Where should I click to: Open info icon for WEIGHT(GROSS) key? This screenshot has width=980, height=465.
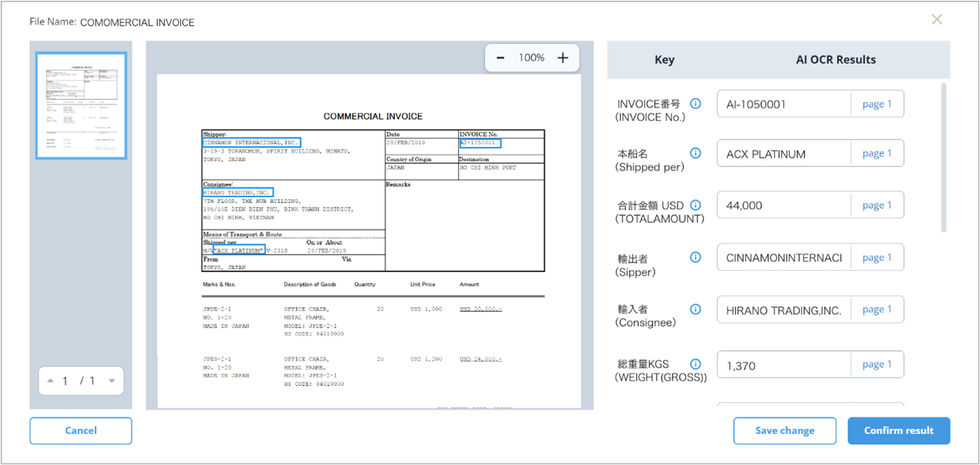(695, 364)
